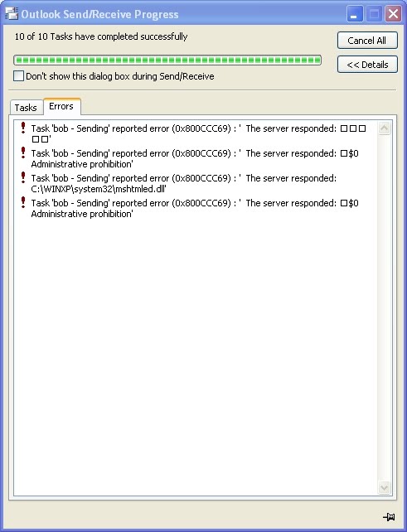Viewport: 407px width, 532px height.
Task: Click error icon beside the last error entry
Action: point(23,202)
